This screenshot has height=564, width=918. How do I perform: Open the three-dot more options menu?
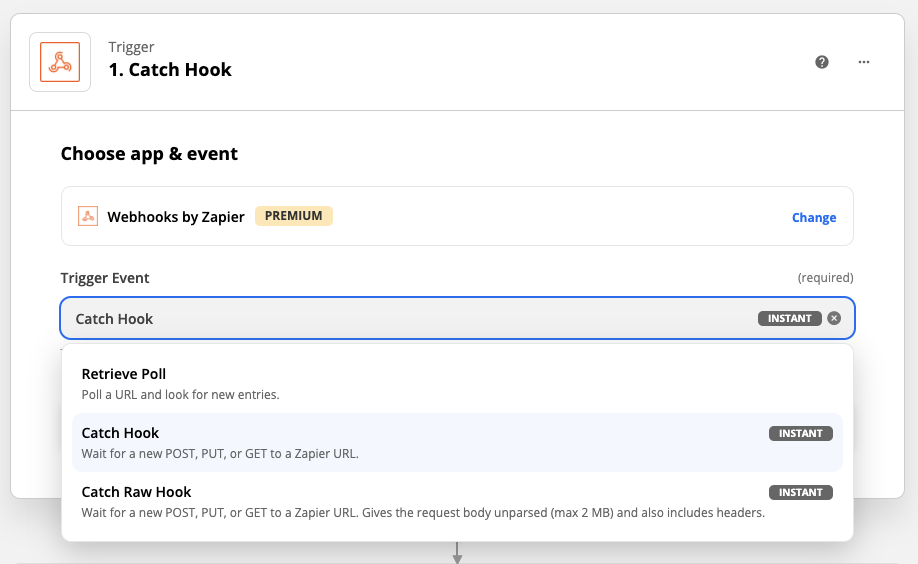pos(864,62)
